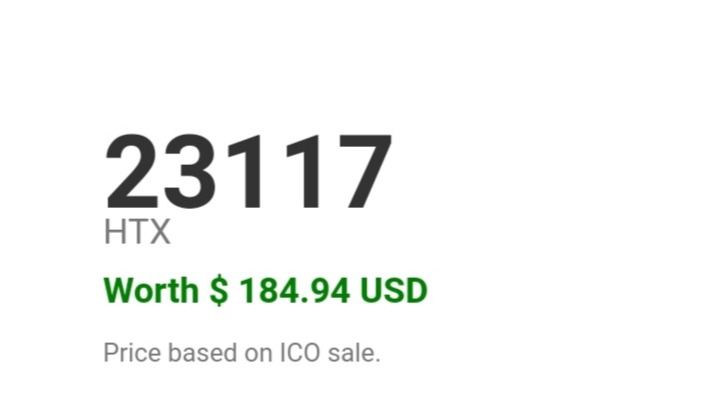Tap the Price based on ICO sale note
The width and height of the screenshot is (710, 399).
[x=242, y=353]
